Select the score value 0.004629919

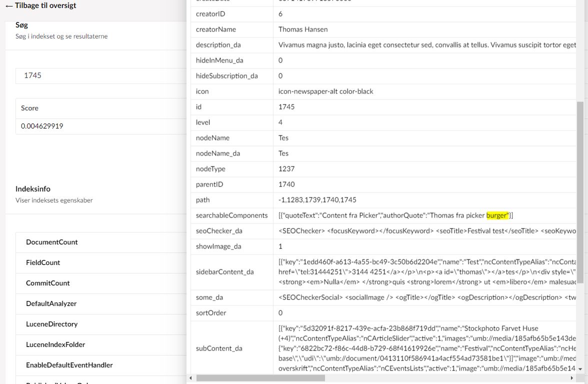42,126
